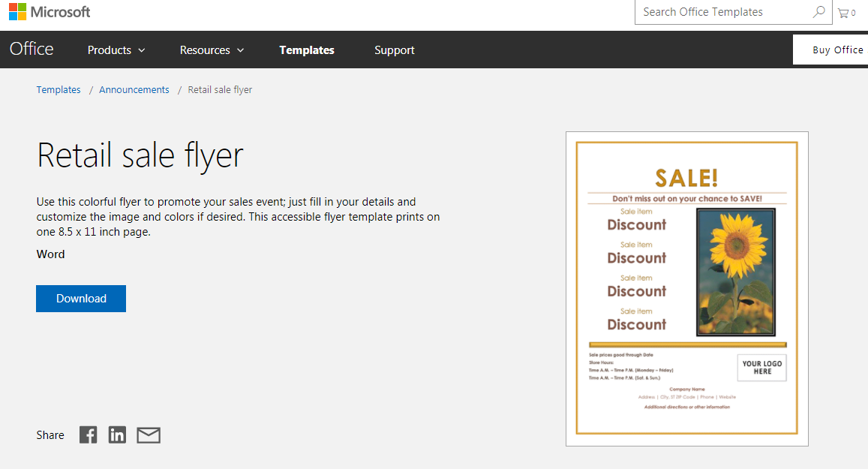Click the blue Download button

click(81, 299)
